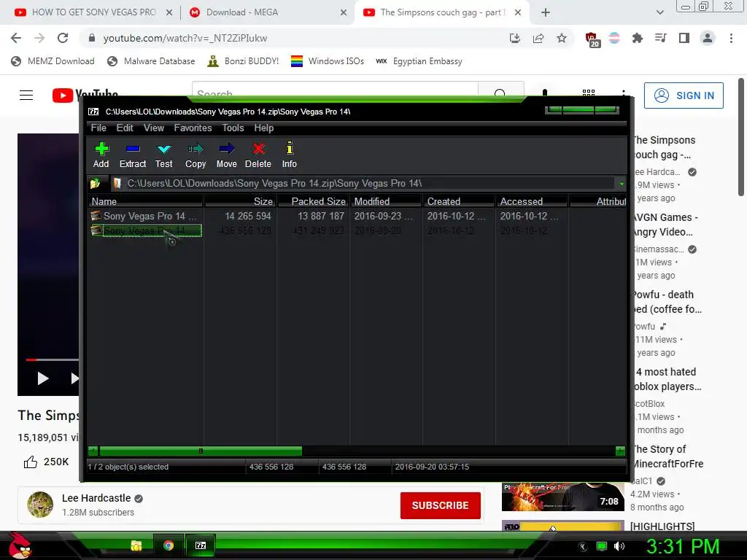Open the Chrome extensions puzzle icon
747x560 pixels.
click(x=638, y=38)
